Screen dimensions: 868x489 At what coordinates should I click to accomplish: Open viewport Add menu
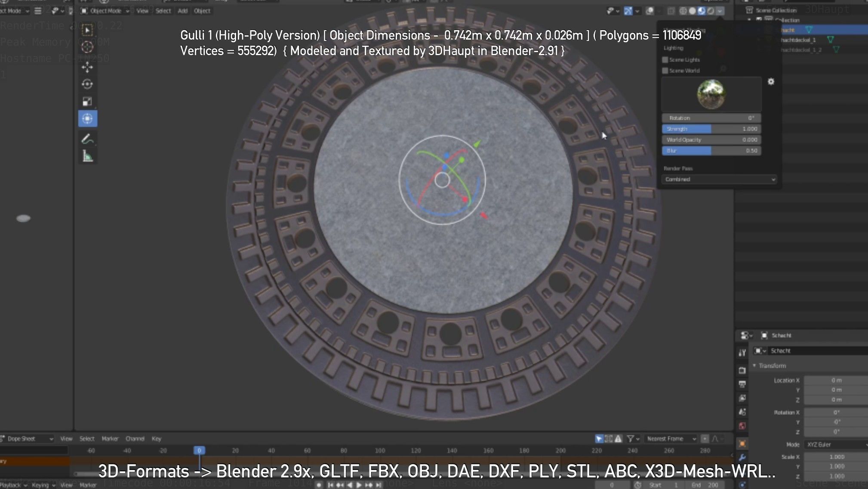(x=183, y=11)
